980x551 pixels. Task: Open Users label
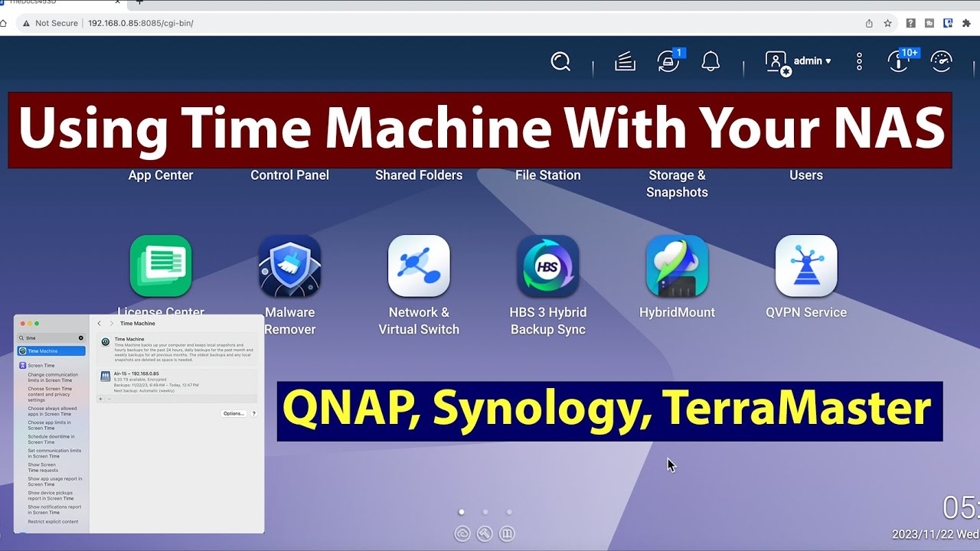(x=806, y=175)
